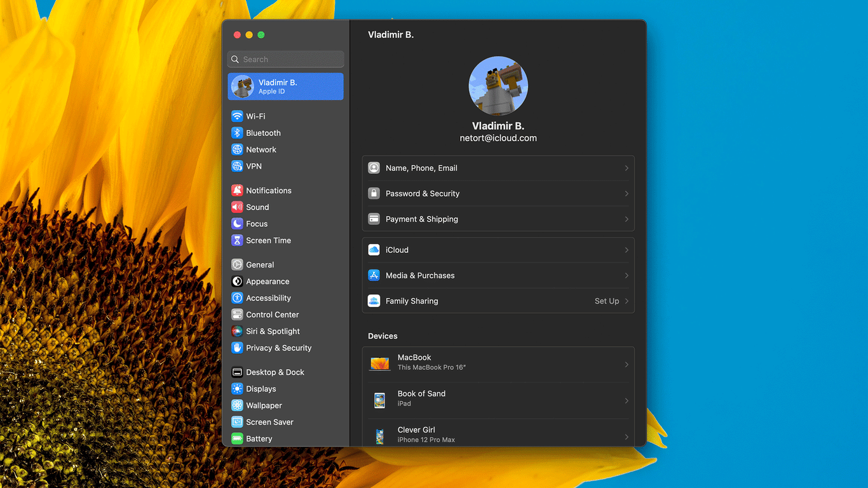Click the "Devices" section heading
The height and width of the screenshot is (488, 868).
(x=383, y=336)
